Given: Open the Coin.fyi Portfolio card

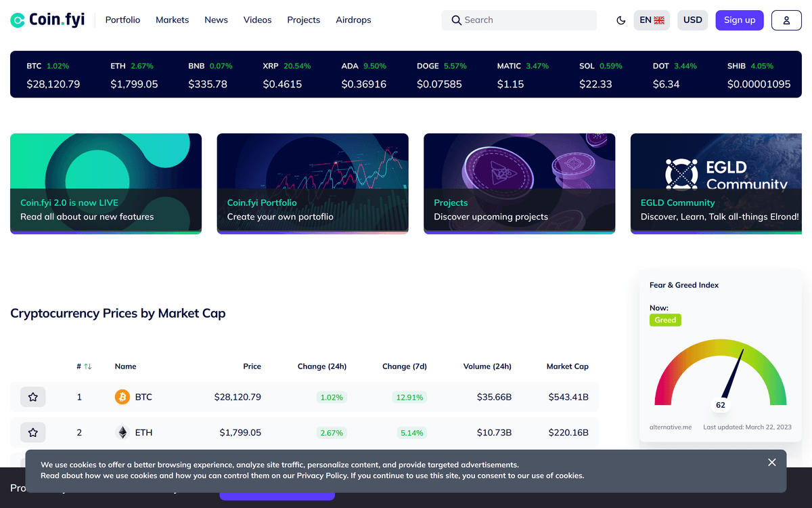Looking at the screenshot, I should click(313, 184).
